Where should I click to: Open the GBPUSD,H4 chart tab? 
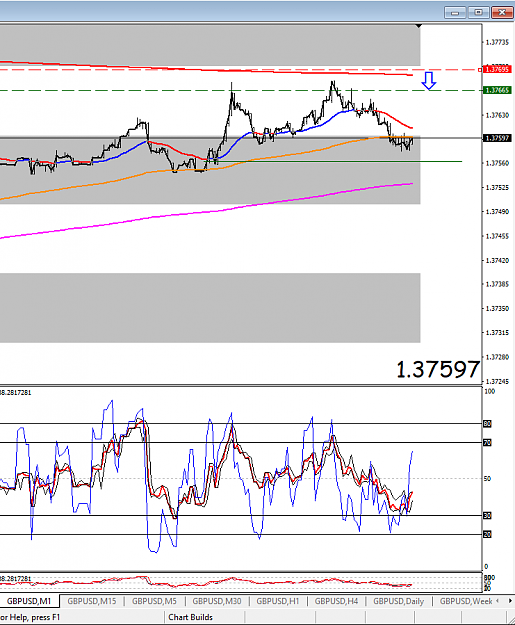tap(336, 601)
